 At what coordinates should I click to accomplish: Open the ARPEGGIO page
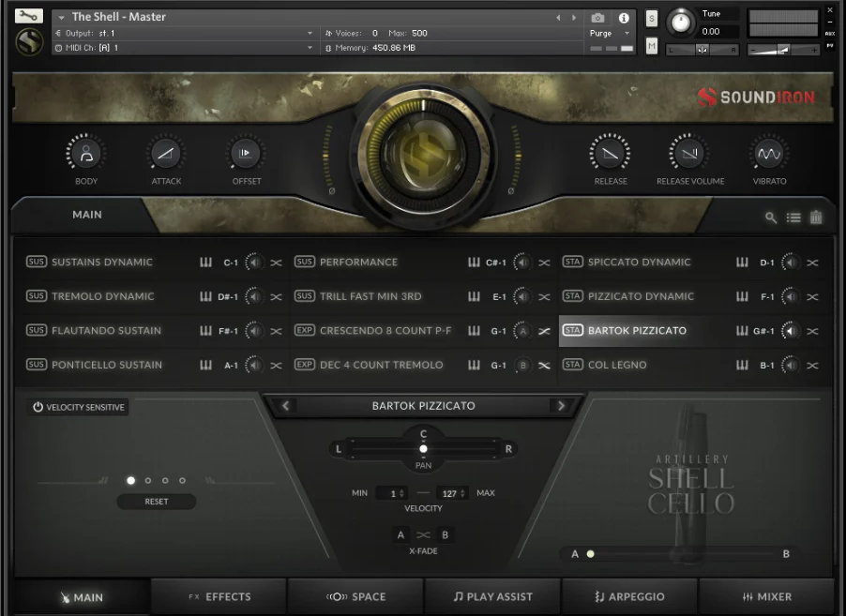point(627,596)
